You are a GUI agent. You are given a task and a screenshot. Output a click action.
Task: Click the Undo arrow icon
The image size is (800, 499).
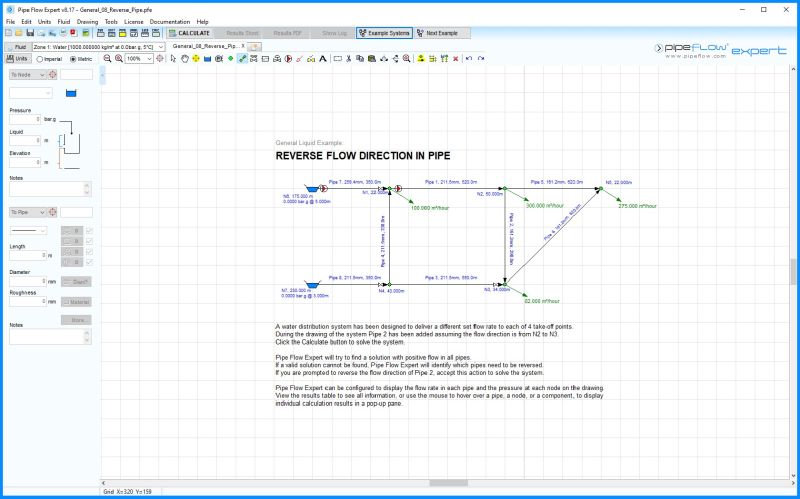(x=469, y=59)
